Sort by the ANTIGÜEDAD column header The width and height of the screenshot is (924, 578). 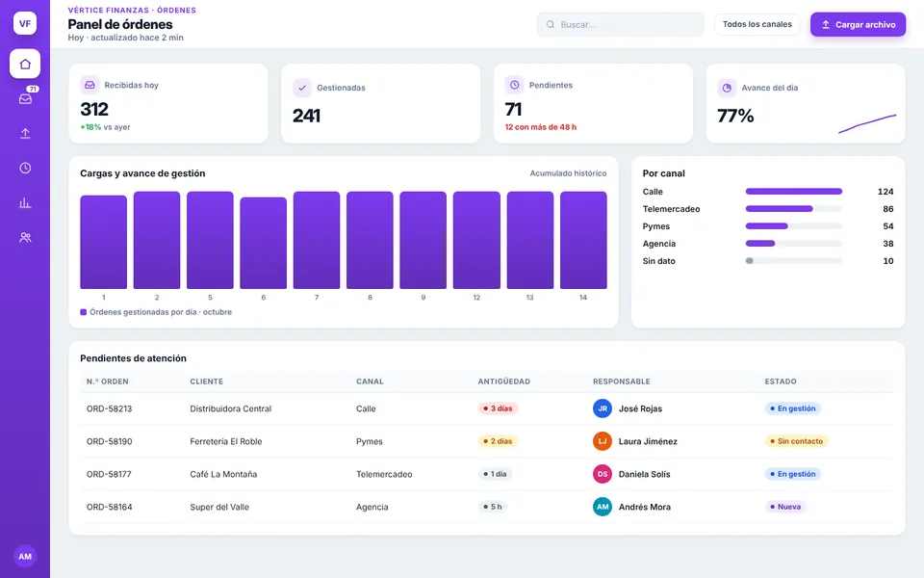503,381
